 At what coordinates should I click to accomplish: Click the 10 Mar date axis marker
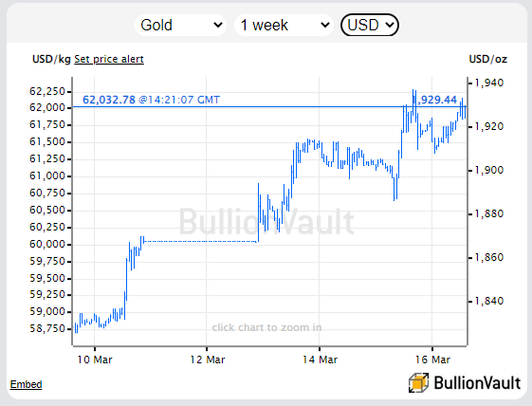click(95, 360)
